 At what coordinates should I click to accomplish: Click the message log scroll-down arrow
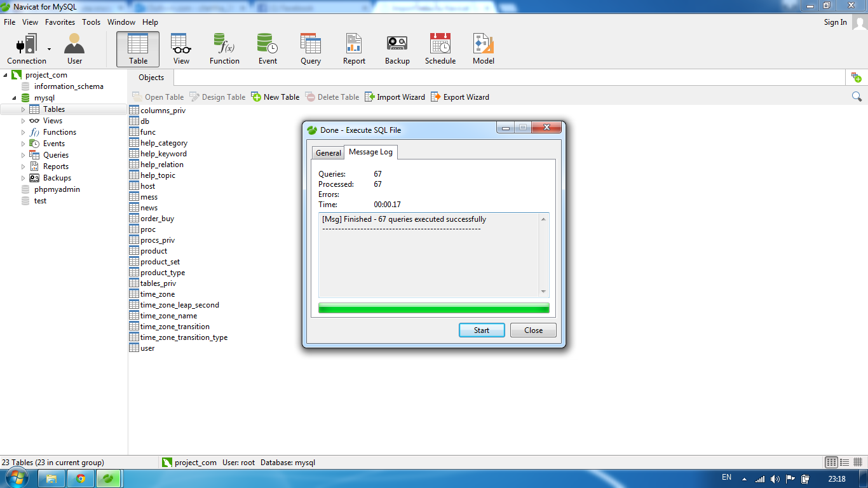543,292
